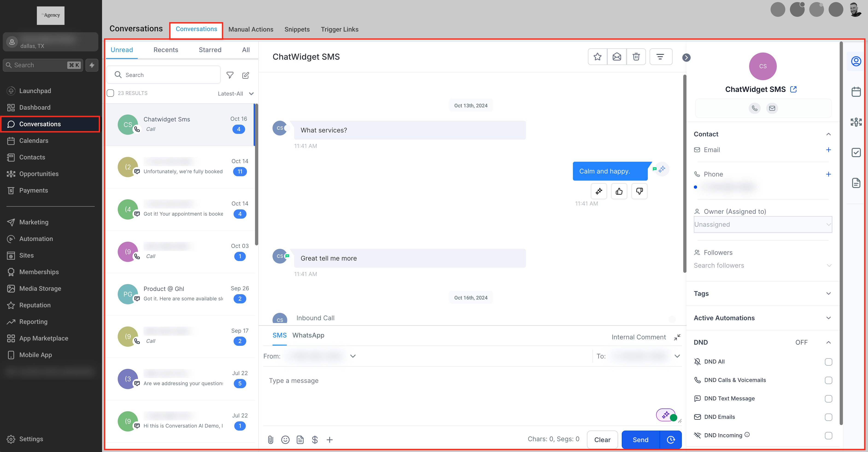Open the Owner Unassigned dropdown
The image size is (868, 452).
pyautogui.click(x=762, y=224)
